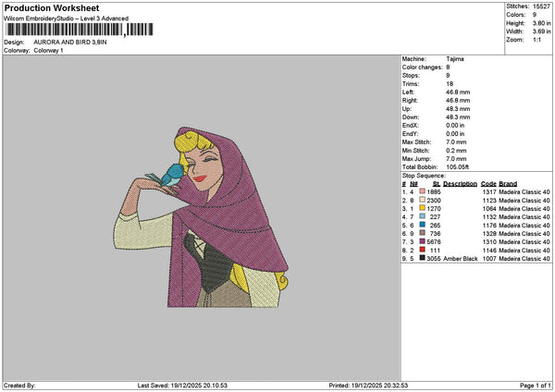The width and height of the screenshot is (555, 392).
Task: Click the 'Production Worksheet' title
Action: 52,7
